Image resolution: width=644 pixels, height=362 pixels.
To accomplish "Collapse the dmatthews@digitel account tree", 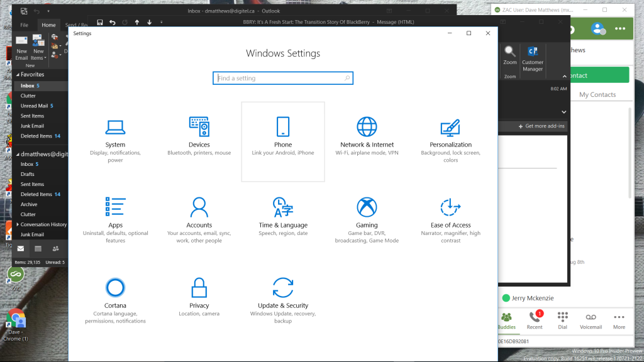I will 18,155.
